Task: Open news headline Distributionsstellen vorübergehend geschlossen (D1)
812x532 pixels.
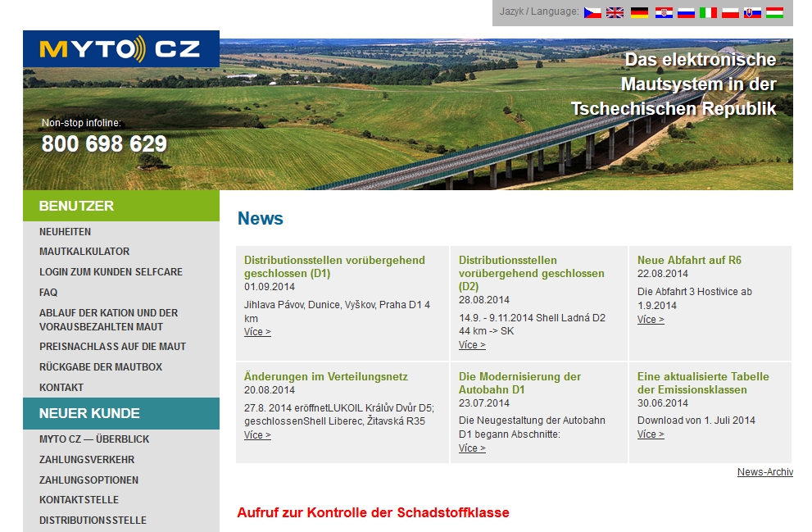Action: (334, 266)
